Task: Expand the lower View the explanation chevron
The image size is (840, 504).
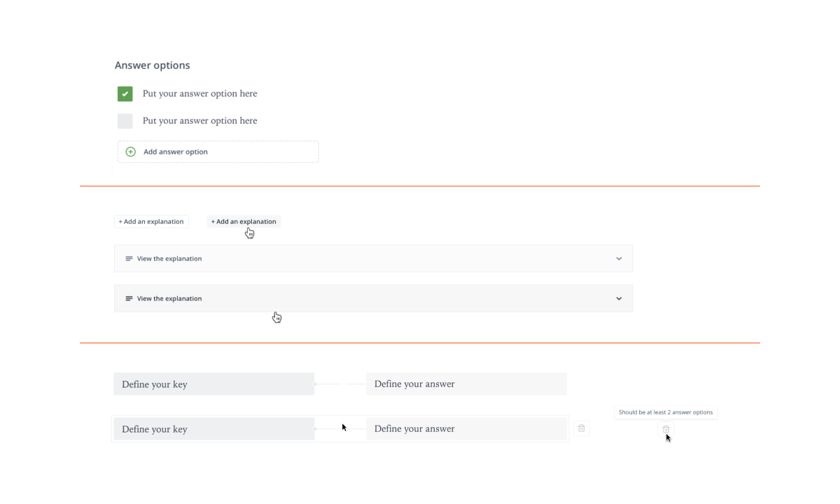Action: 619,299
